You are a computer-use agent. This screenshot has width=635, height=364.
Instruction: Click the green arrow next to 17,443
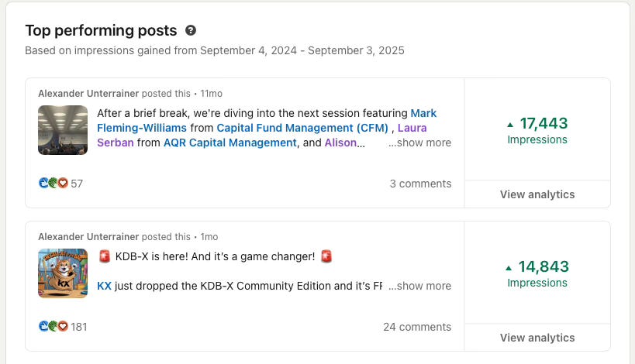(510, 125)
